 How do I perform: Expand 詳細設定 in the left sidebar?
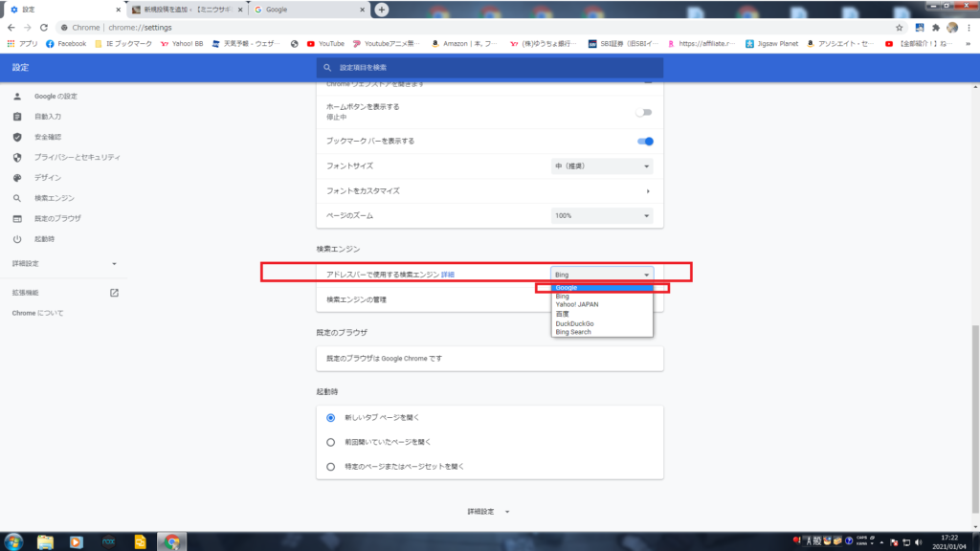tap(64, 263)
